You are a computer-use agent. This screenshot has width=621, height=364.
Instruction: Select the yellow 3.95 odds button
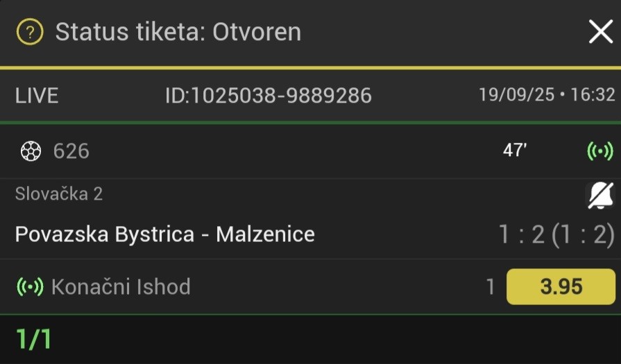(x=561, y=286)
